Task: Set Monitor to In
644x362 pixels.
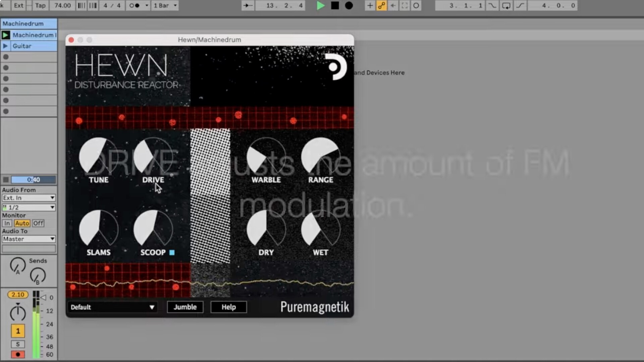Action: (7, 223)
